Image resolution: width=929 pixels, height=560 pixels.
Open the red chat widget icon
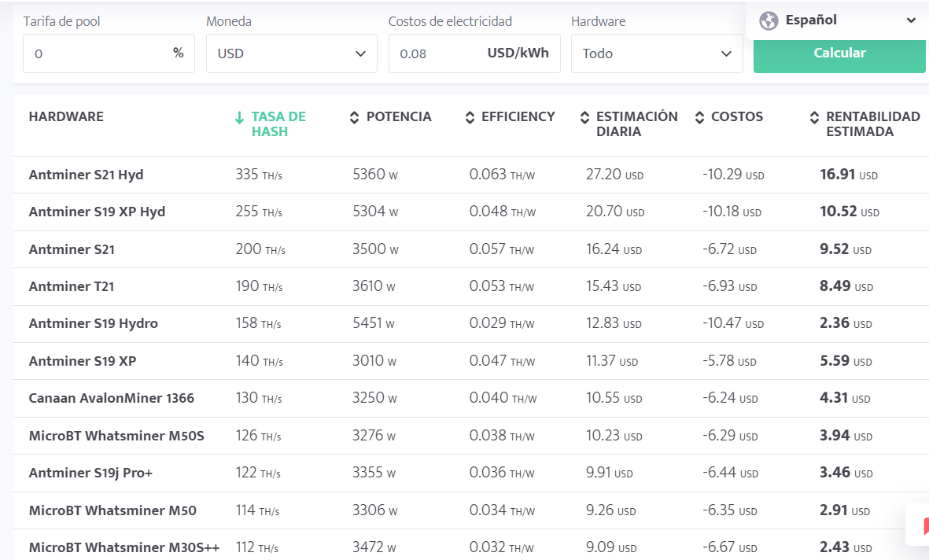pyautogui.click(x=924, y=525)
